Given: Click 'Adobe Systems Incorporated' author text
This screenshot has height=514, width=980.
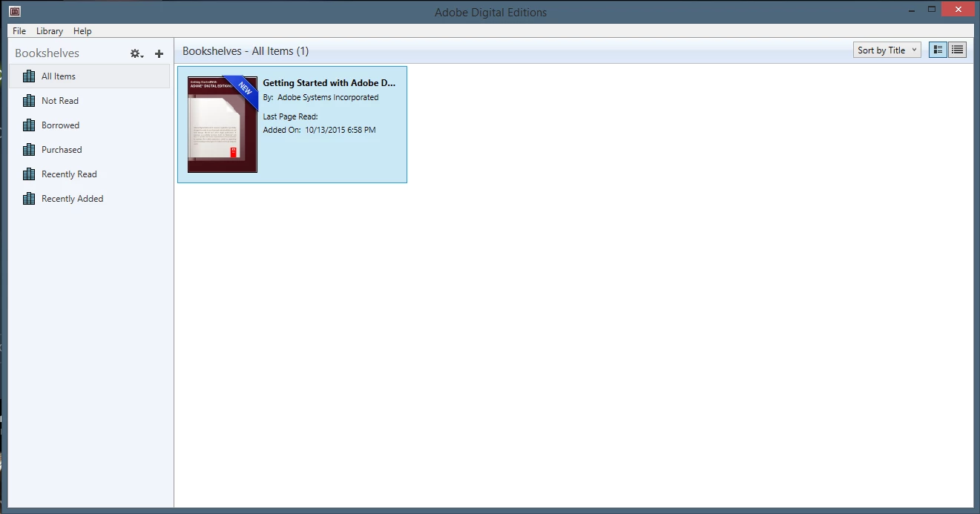Looking at the screenshot, I should (x=328, y=97).
